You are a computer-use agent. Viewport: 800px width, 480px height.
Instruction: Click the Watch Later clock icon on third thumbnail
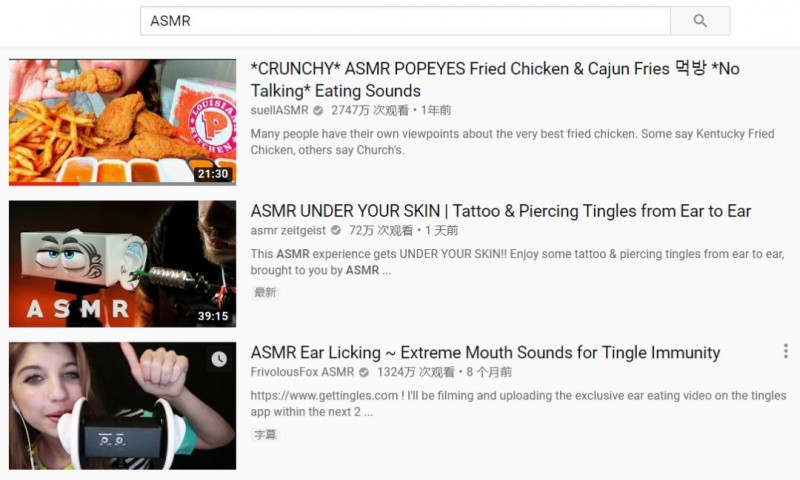(219, 359)
